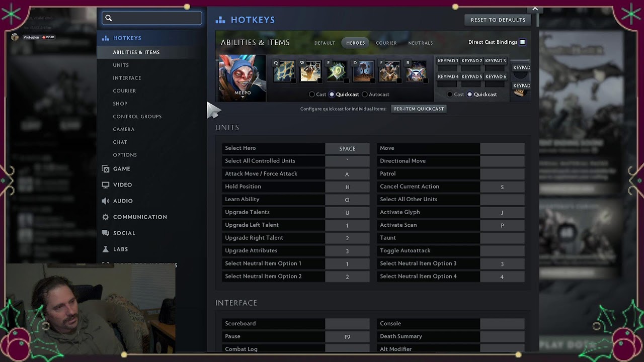
Task: Select Meepo's F ability icon
Action: point(390,71)
